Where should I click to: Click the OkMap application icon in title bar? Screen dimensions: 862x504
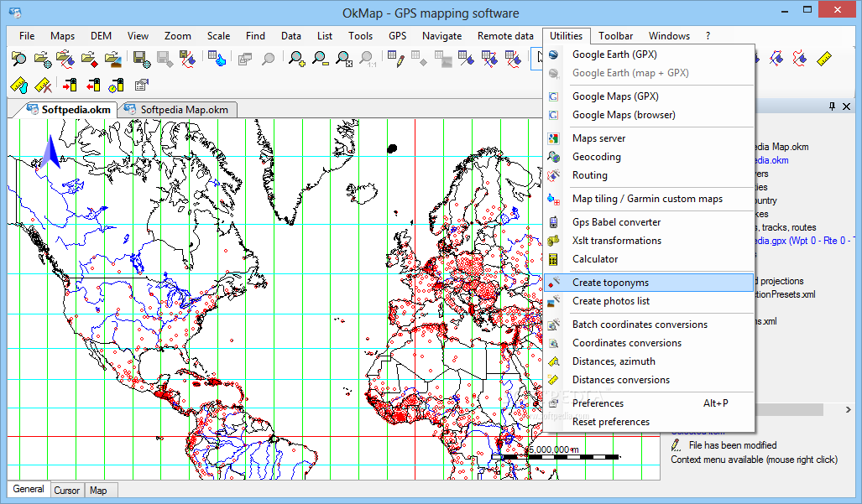coord(15,12)
